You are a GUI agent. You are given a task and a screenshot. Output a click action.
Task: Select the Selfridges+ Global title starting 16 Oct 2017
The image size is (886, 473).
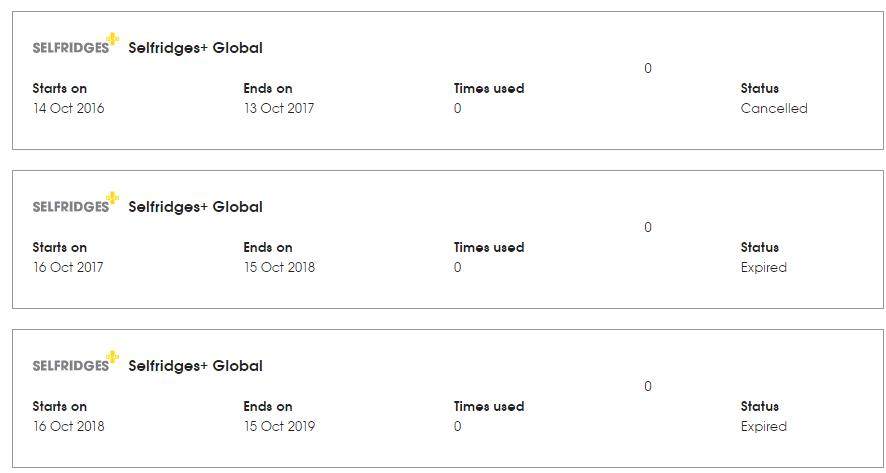(x=196, y=207)
